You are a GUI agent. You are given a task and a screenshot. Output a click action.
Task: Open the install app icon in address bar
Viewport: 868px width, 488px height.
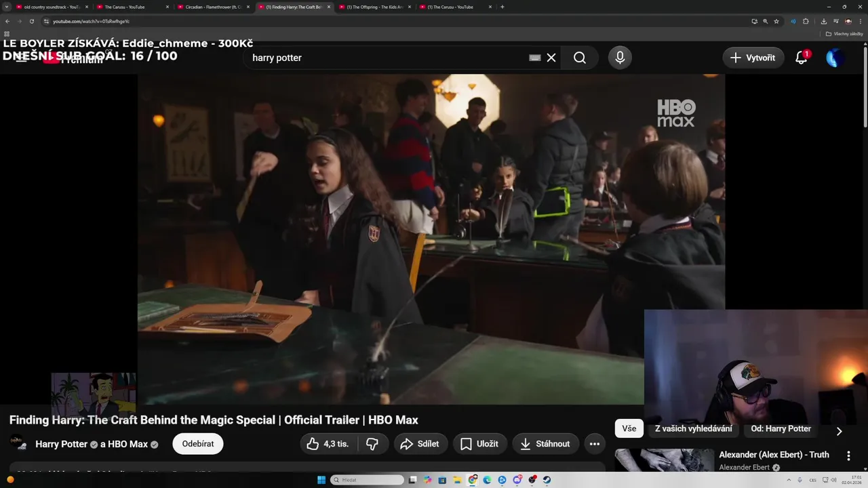pyautogui.click(x=754, y=21)
